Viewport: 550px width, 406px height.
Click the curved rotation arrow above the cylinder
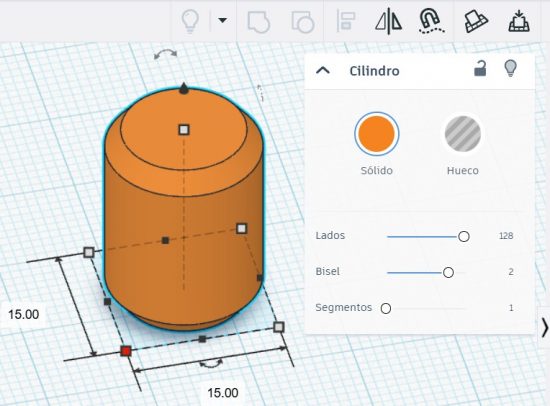pyautogui.click(x=166, y=54)
